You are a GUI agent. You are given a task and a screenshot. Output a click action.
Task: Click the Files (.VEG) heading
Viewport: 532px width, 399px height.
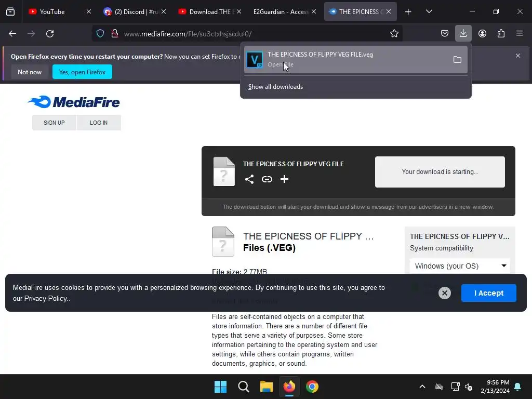pos(270,248)
